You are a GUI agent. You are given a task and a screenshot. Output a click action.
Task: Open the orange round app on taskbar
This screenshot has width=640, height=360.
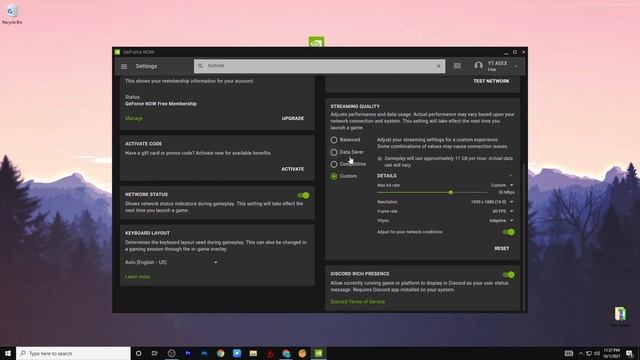pyautogui.click(x=302, y=353)
